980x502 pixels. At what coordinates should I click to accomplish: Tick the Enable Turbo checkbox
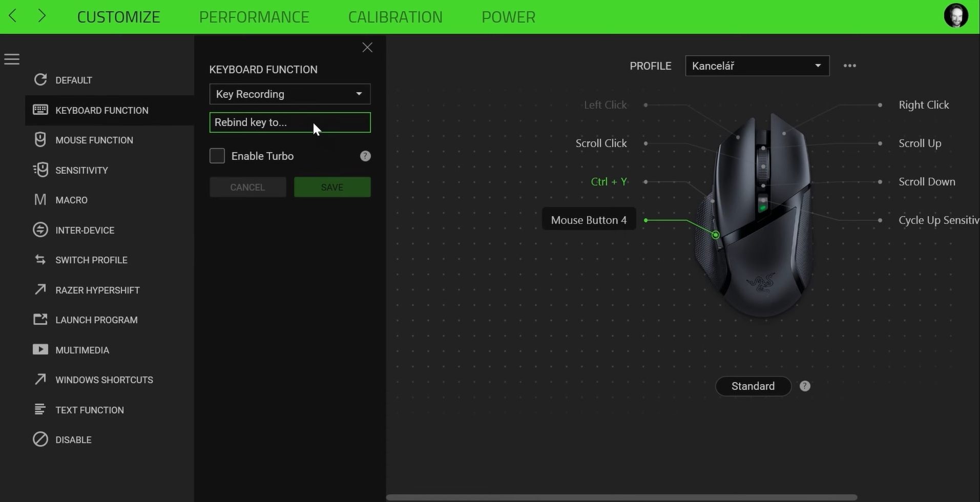(217, 156)
